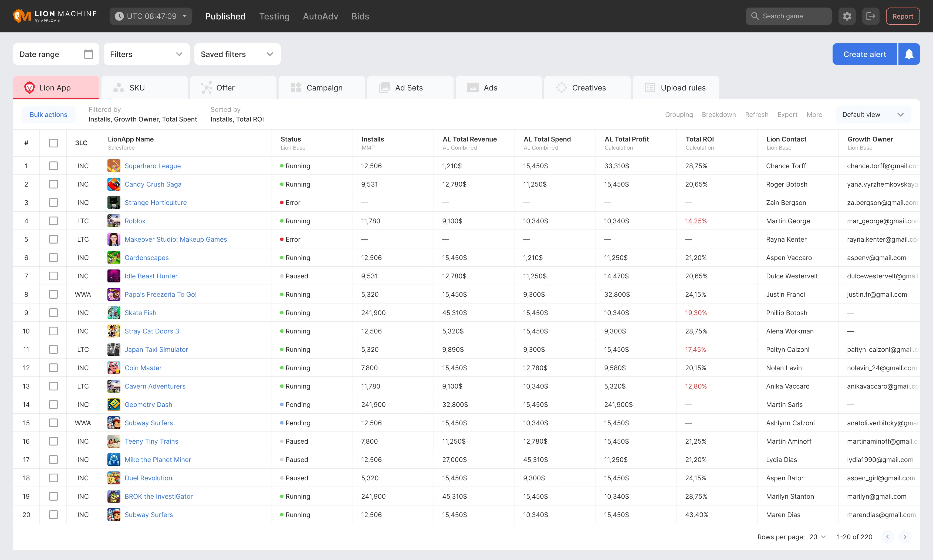This screenshot has width=933, height=560.
Task: Open settings with the gear icon
Action: point(847,16)
